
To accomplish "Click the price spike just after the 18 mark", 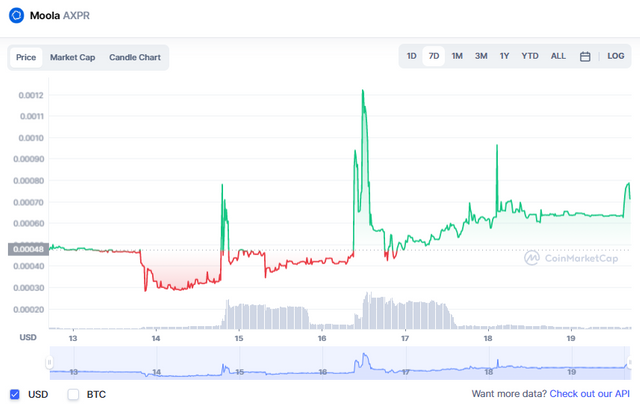I will [497, 146].
